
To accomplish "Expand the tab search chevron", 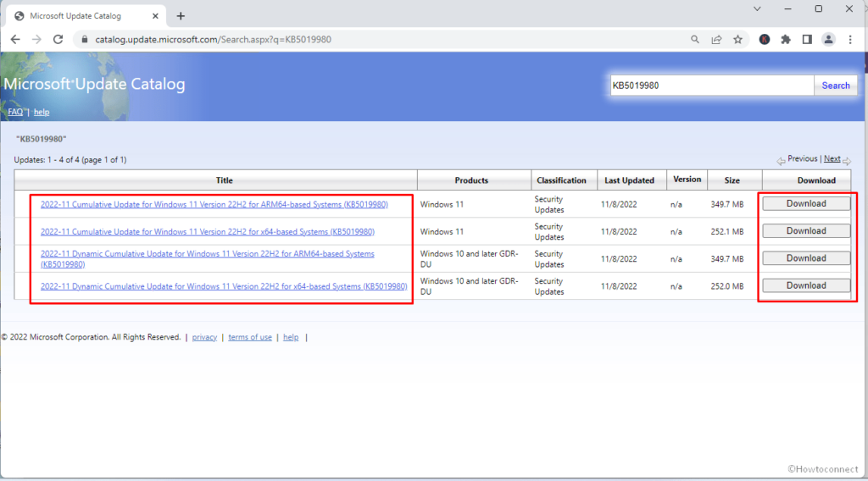I will point(756,9).
